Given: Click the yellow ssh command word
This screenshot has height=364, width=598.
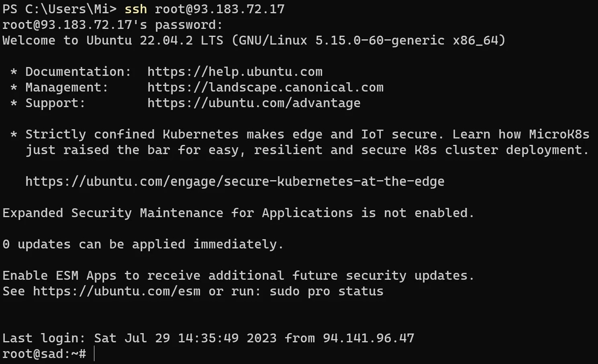Looking at the screenshot, I should [x=136, y=9].
